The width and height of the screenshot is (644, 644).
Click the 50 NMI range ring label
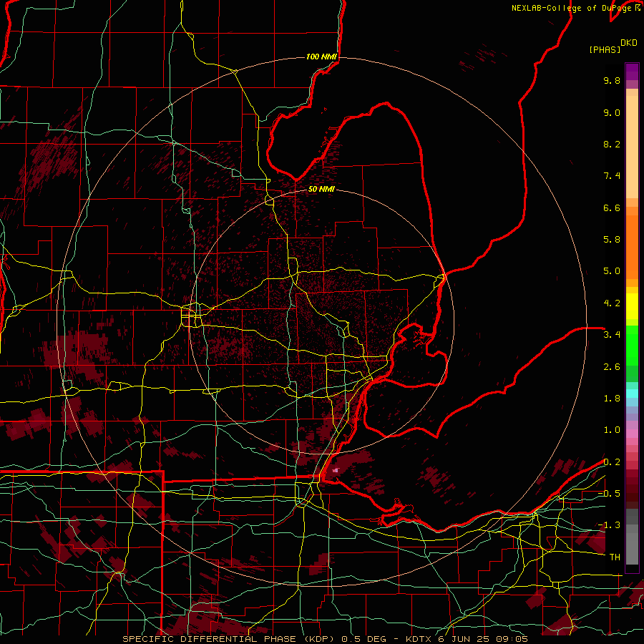[321, 189]
